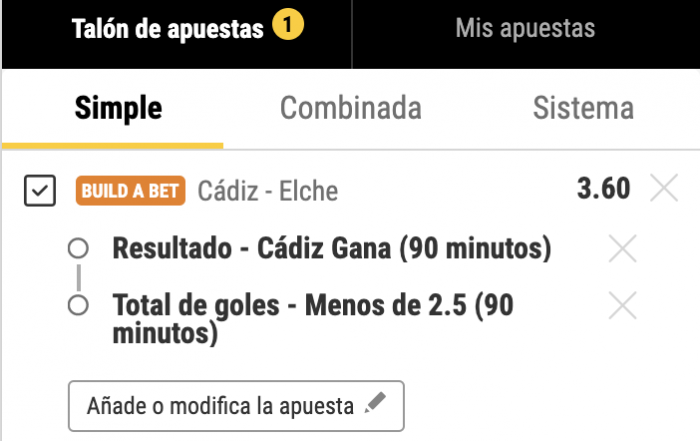The width and height of the screenshot is (700, 441).
Task: Click the circle marker beside Resultado
Action: [78, 248]
